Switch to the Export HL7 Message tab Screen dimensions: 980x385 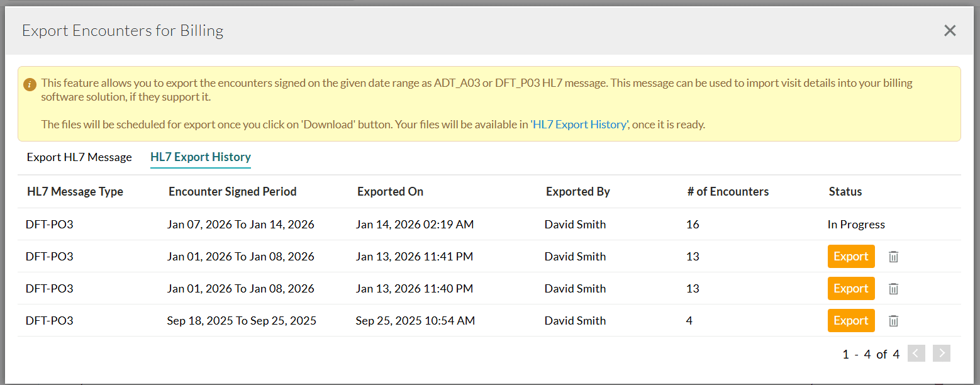(79, 157)
